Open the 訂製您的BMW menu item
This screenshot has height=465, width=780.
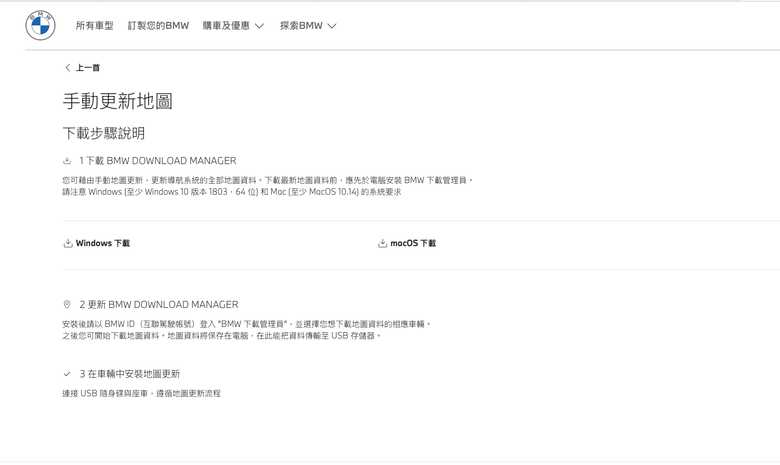click(x=158, y=25)
